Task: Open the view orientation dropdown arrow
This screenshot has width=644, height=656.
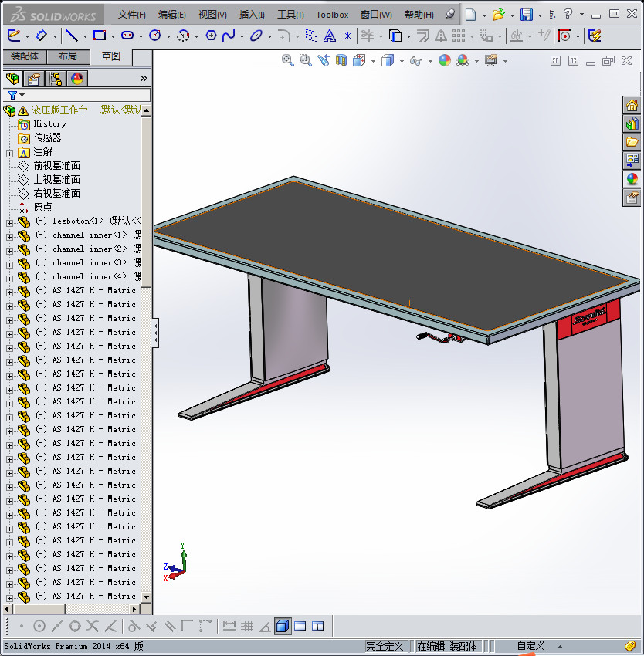Action: pos(373,62)
